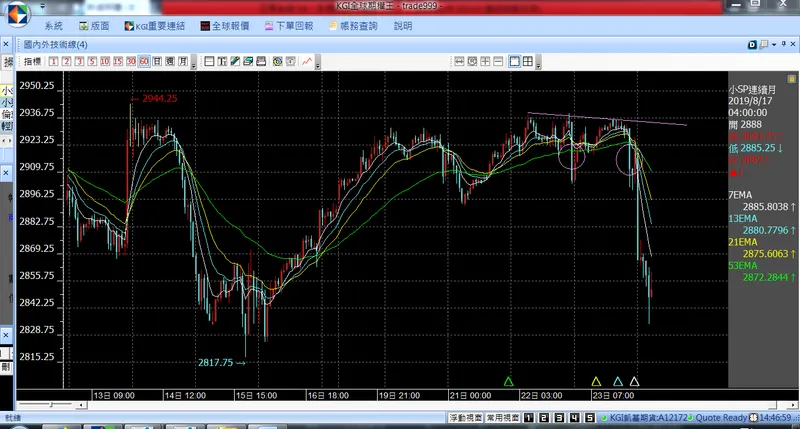The image size is (800, 429).
Task: Select the 2-minute chart period
Action: [x=66, y=62]
